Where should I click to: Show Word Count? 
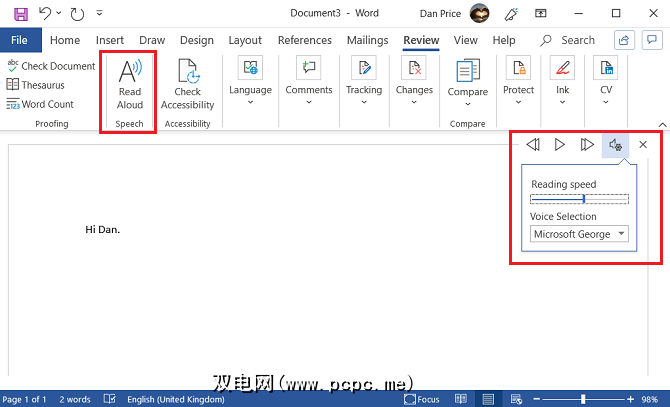(40, 104)
